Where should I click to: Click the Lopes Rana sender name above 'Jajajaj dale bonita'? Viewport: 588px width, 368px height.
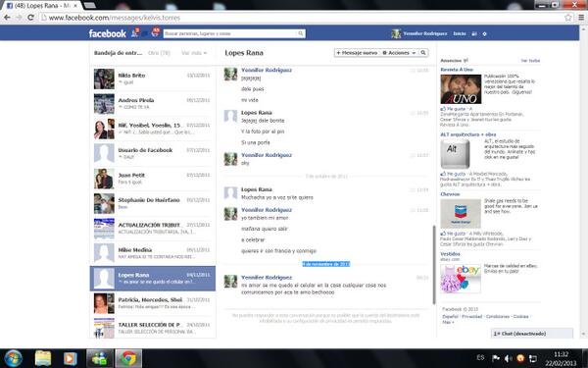pos(257,113)
